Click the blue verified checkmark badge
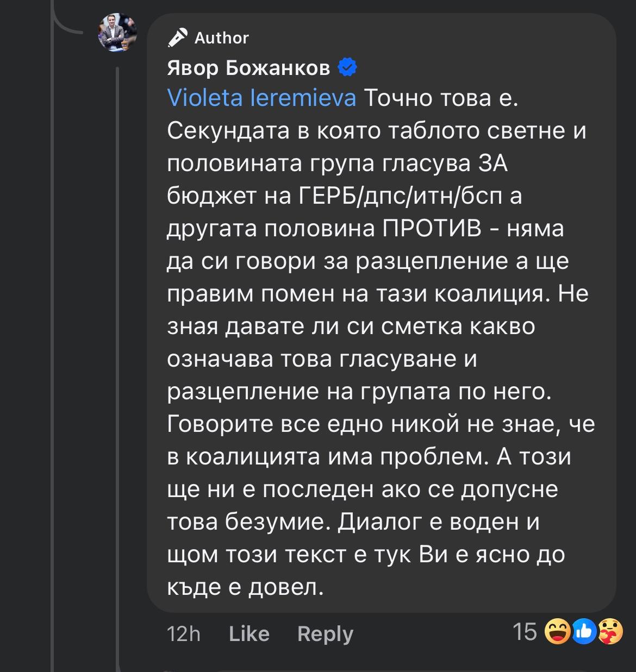The width and height of the screenshot is (636, 672). pos(347,67)
